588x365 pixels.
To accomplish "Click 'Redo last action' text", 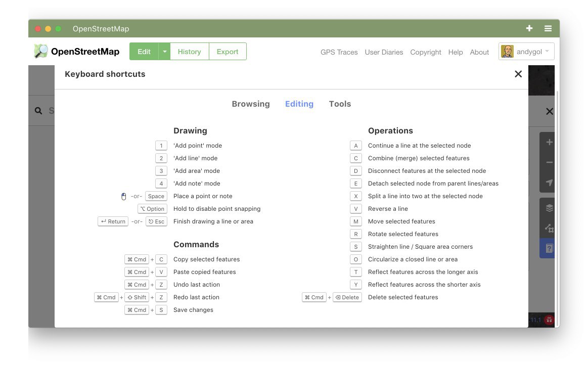I will click(x=196, y=297).
